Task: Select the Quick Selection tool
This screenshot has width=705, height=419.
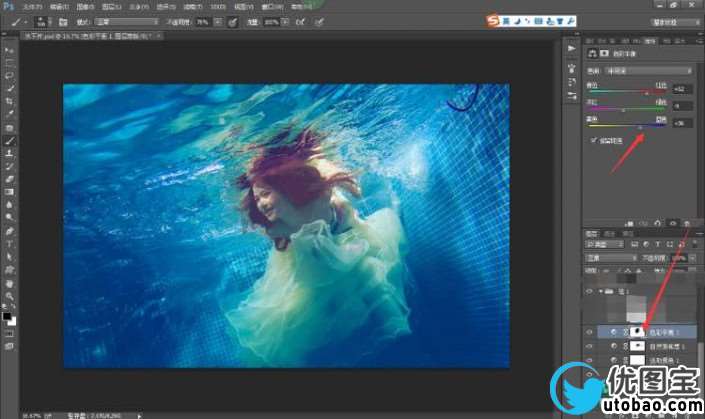Action: [9, 88]
